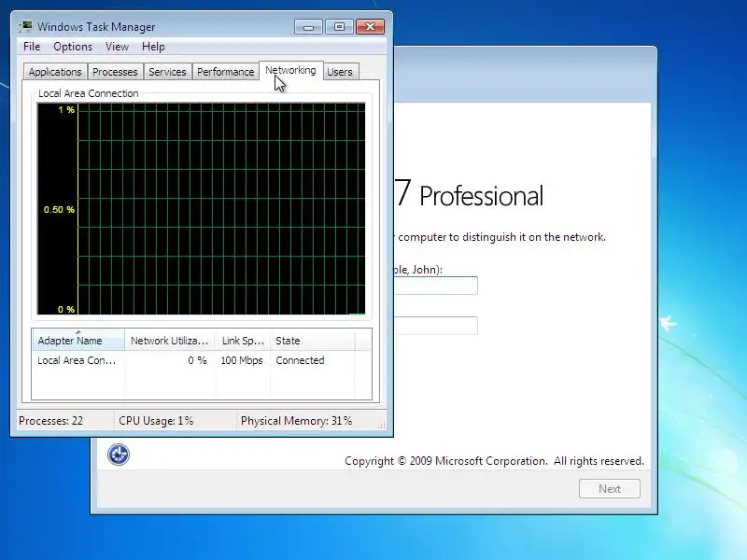Screen dimensions: 747x560
Task: Click the Next button in setup window
Action: pyautogui.click(x=610, y=488)
